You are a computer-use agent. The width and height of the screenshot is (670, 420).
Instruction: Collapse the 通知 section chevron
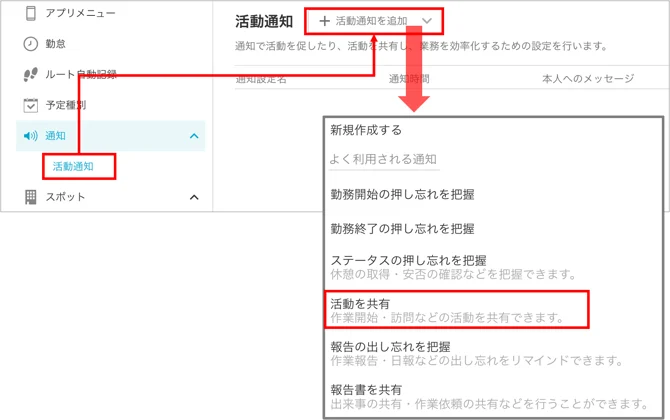pyautogui.click(x=194, y=136)
